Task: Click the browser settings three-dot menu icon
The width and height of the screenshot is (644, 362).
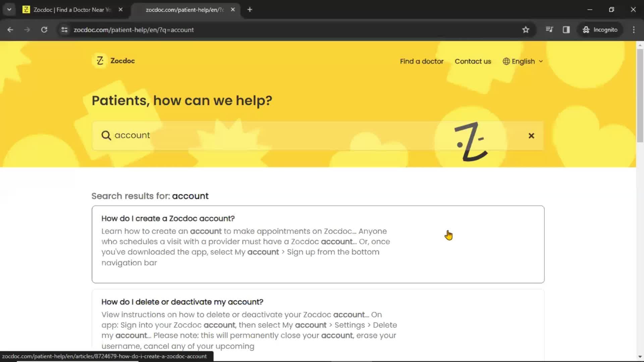Action: click(x=634, y=29)
